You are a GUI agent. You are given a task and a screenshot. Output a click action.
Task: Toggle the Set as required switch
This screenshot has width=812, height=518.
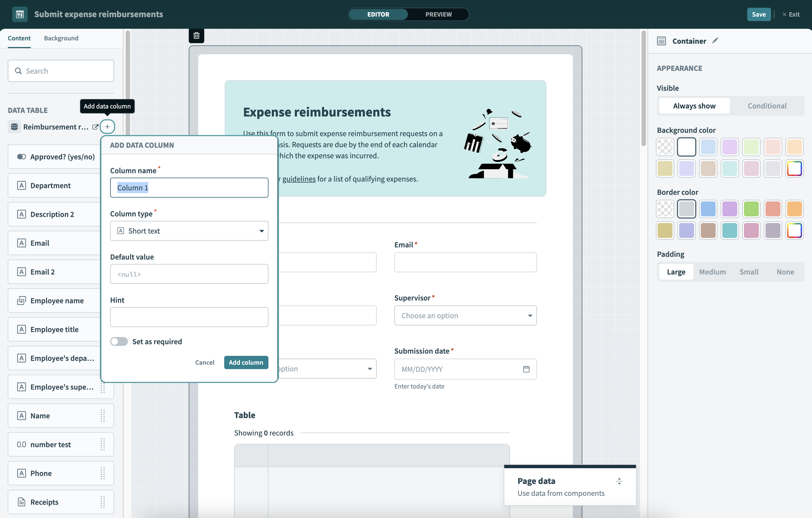[x=118, y=341]
